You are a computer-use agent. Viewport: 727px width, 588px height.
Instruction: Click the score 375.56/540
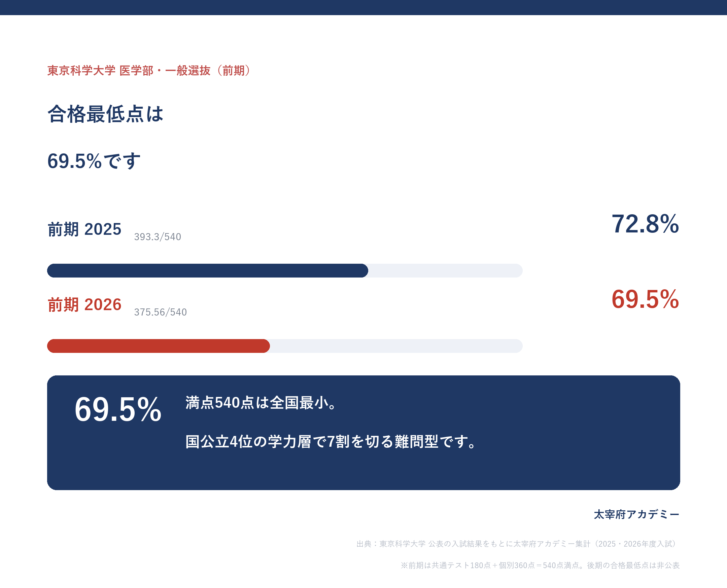(160, 312)
